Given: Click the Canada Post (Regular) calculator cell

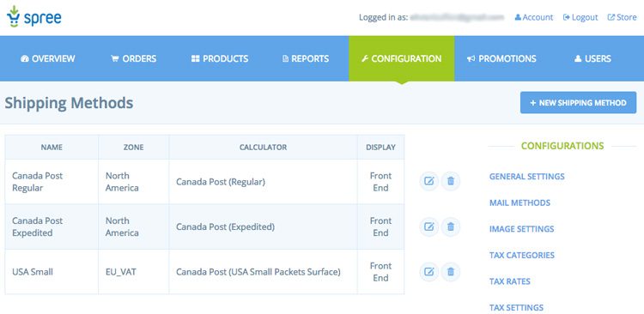Looking at the screenshot, I should 264,181.
